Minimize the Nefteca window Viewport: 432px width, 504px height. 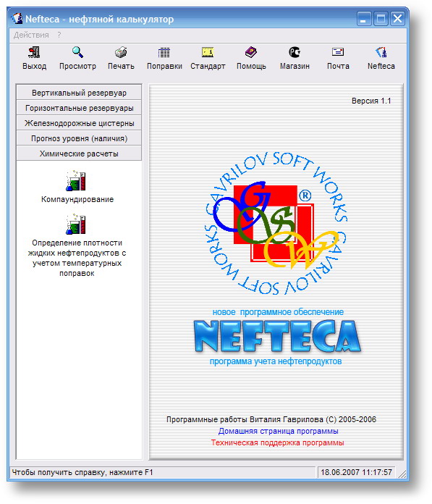pyautogui.click(x=363, y=19)
